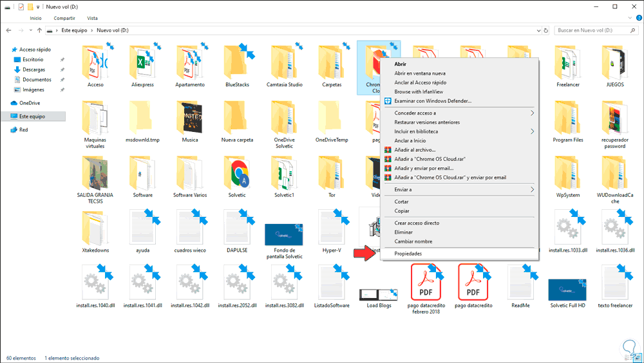Viewport: 644px width, 363px height.
Task: Click Abrir in the context menu
Action: [x=400, y=64]
